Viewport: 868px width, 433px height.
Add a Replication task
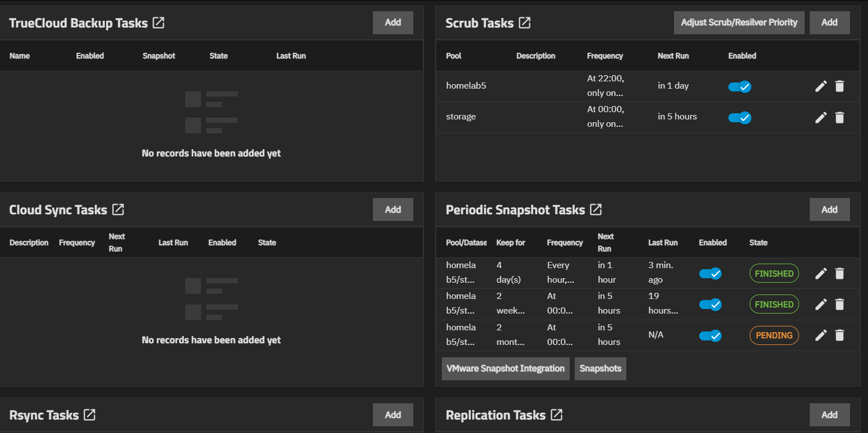829,414
